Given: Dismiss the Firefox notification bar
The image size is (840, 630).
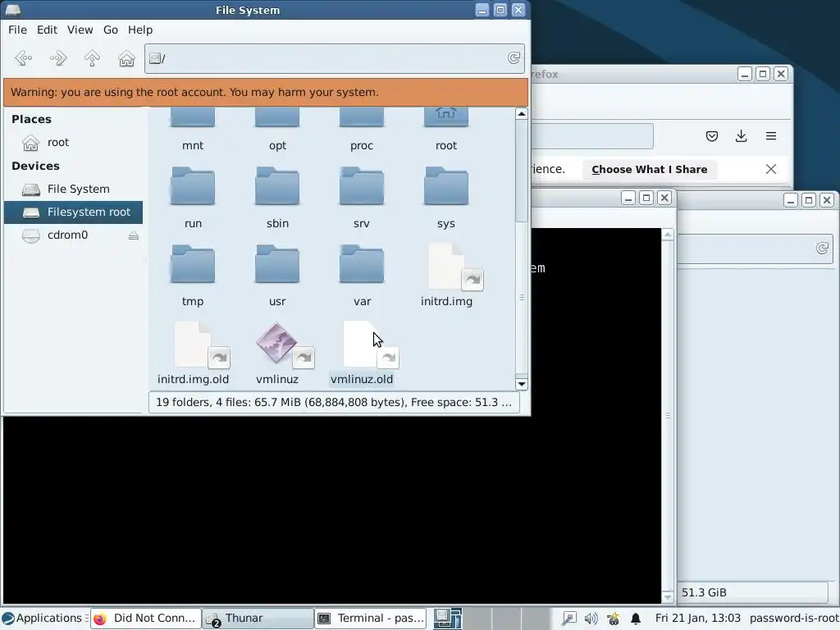Looking at the screenshot, I should (771, 169).
